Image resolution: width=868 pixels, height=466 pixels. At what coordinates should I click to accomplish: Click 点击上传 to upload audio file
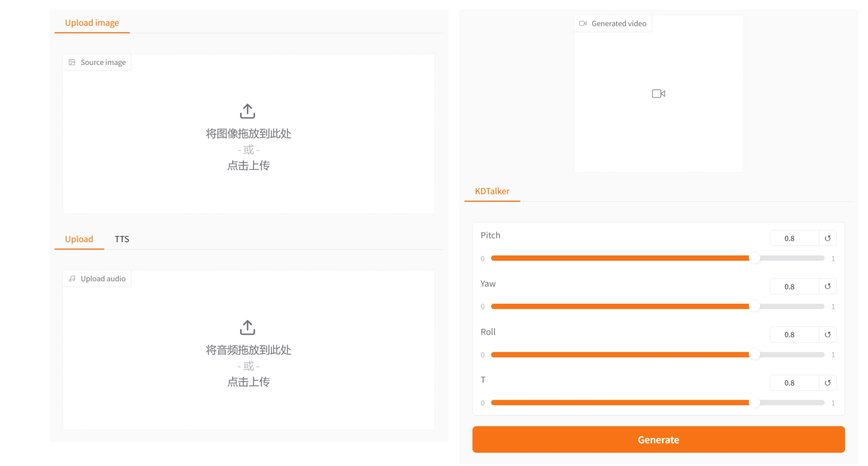[x=248, y=382]
